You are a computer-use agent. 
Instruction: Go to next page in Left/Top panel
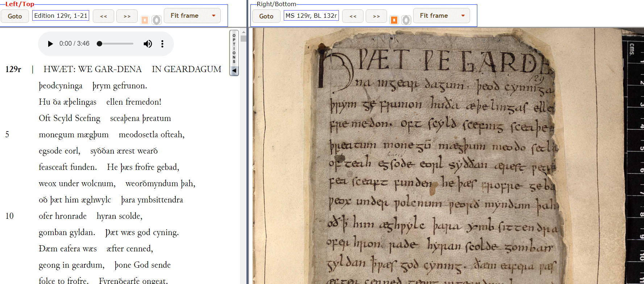point(127,16)
